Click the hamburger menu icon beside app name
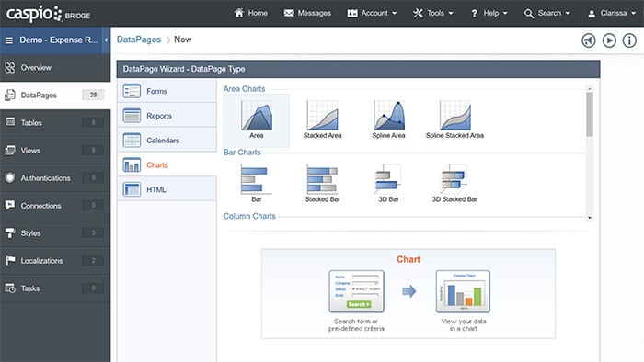Image resolution: width=644 pixels, height=362 pixels. [9, 40]
